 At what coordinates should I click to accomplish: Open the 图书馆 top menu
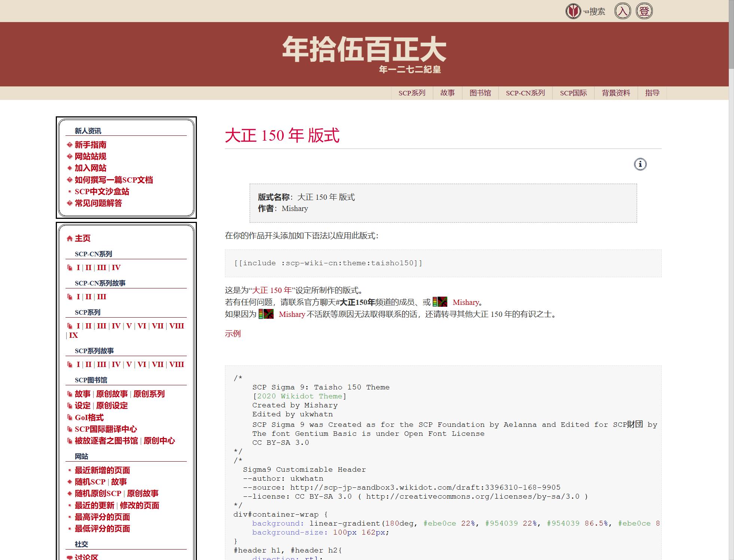click(480, 93)
